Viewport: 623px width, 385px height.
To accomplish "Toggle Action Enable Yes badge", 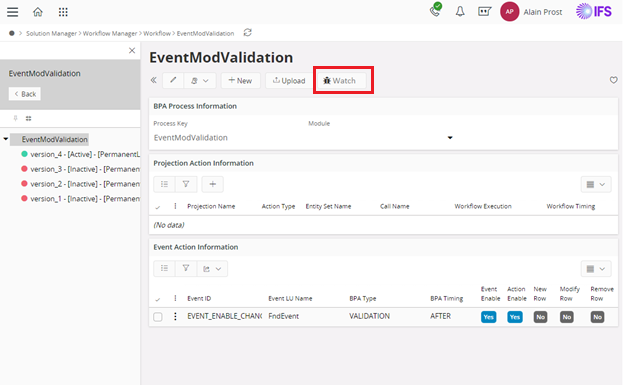I will click(515, 317).
